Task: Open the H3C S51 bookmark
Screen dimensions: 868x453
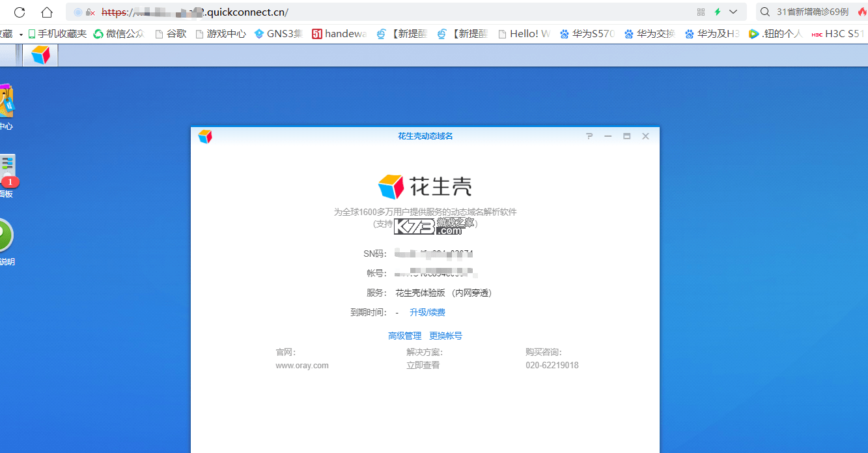Action: (838, 34)
